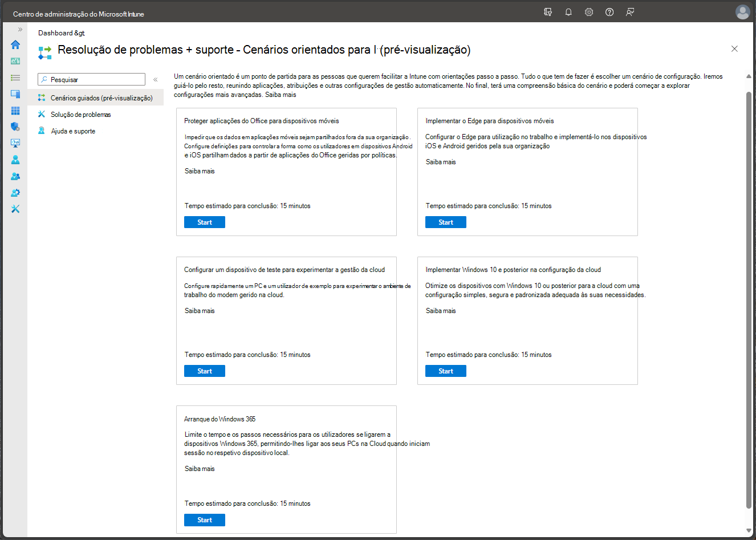Open Troubleshooting tools icon in sidebar

point(15,209)
